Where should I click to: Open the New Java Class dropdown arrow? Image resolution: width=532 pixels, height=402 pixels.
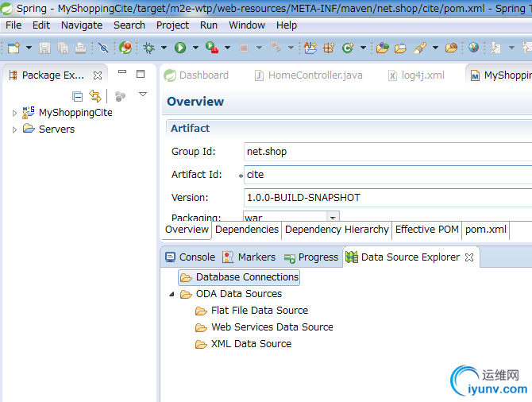pos(363,48)
